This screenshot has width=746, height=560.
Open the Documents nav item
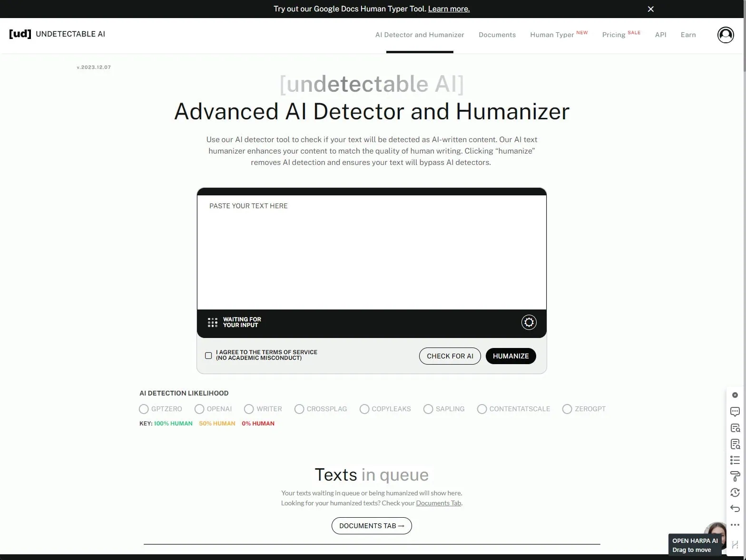pyautogui.click(x=497, y=35)
